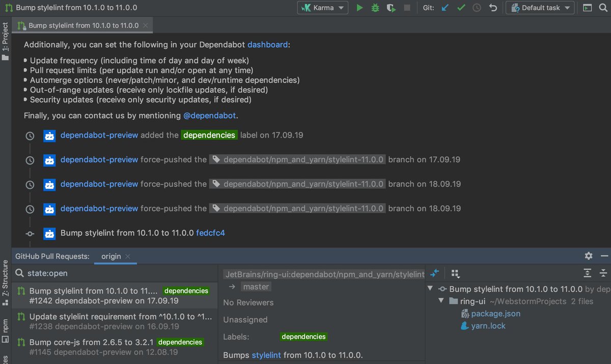Commit changes with green checkmark
Image resolution: width=611 pixels, height=364 pixels.
click(461, 8)
